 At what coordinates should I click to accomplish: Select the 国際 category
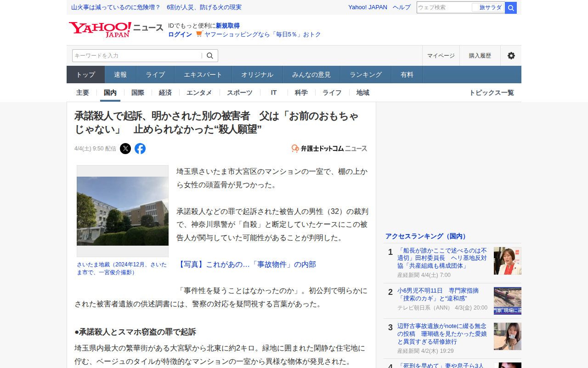(x=138, y=92)
